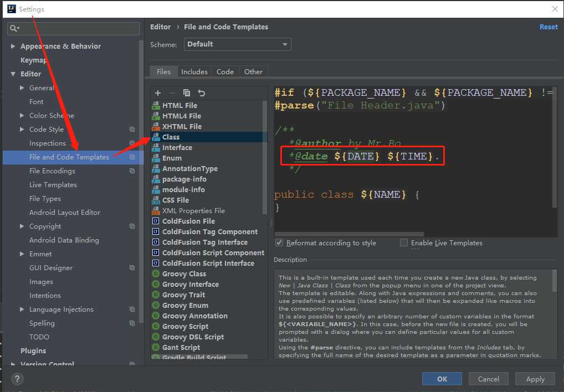Click the HTML4 File template icon
Viewport: 564px width, 392px height.
click(x=156, y=116)
